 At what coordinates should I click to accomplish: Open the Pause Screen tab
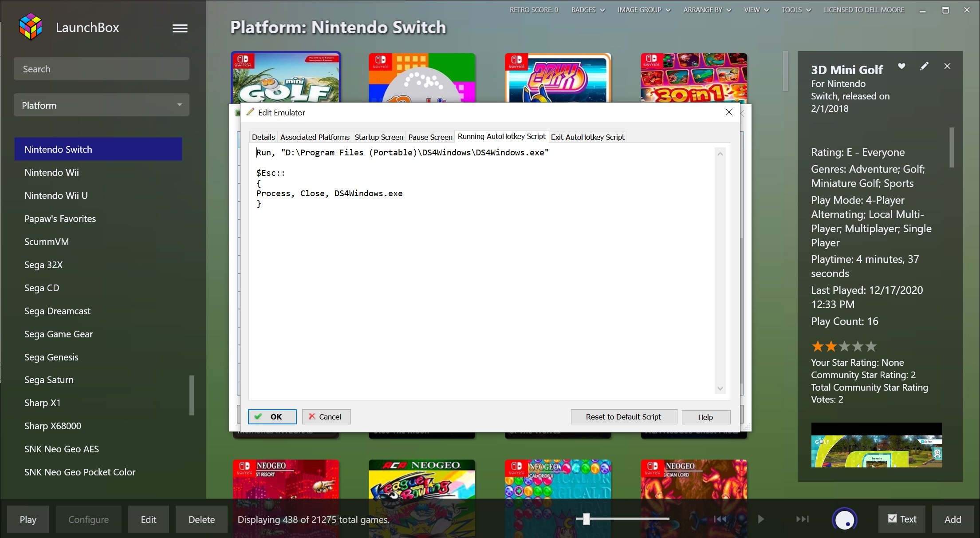click(430, 137)
